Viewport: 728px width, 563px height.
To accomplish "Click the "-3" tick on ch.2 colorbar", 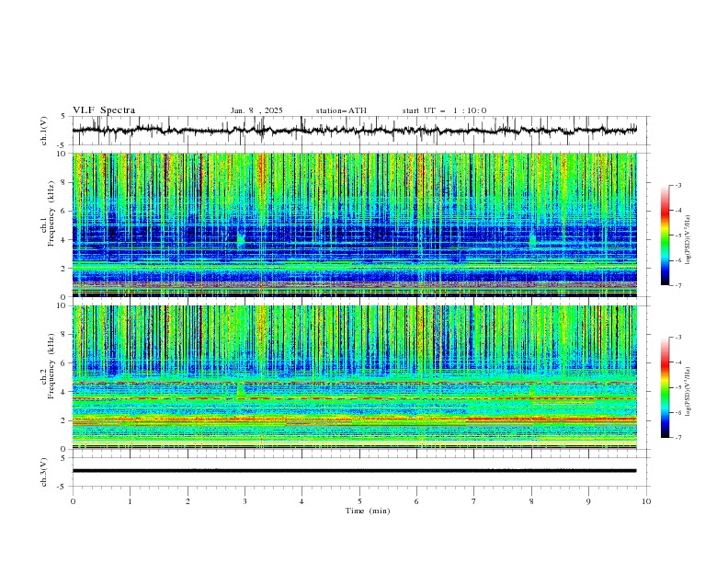I will coord(677,338).
